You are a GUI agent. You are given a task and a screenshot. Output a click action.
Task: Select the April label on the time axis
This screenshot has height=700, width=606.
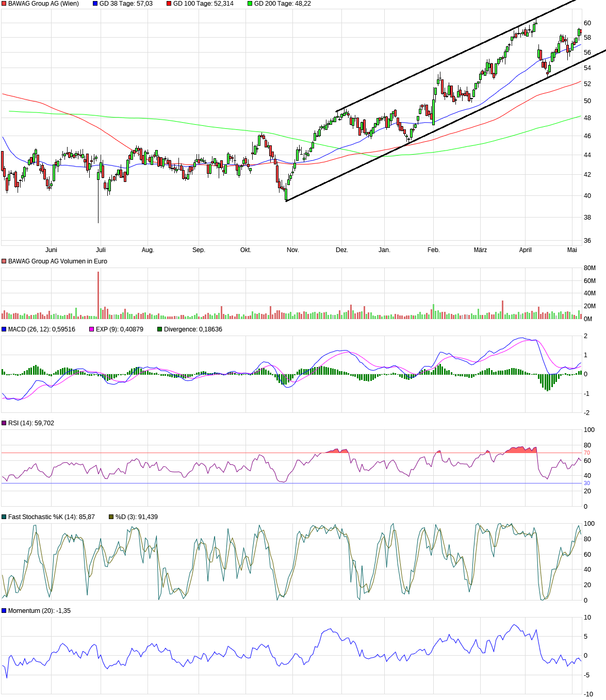click(x=525, y=250)
